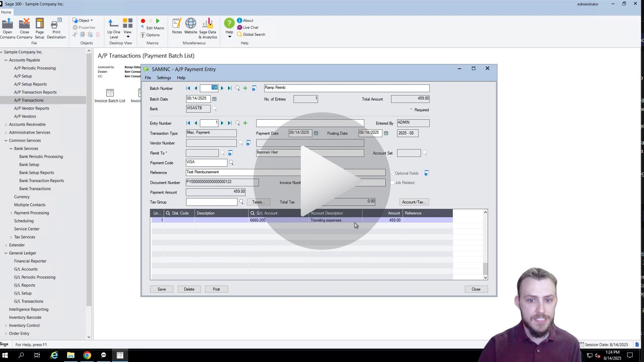Click the red Record Macro icon
The height and width of the screenshot is (362, 644).
point(143,21)
